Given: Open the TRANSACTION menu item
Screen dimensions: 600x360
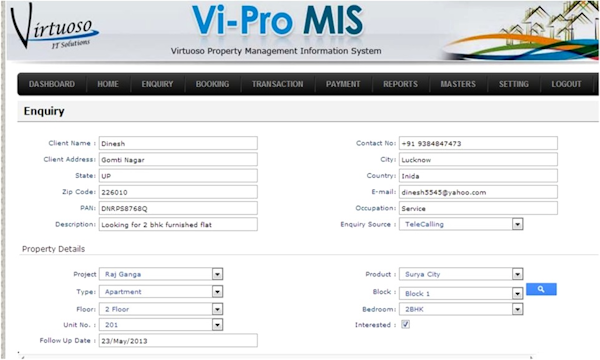Looking at the screenshot, I should (x=277, y=84).
